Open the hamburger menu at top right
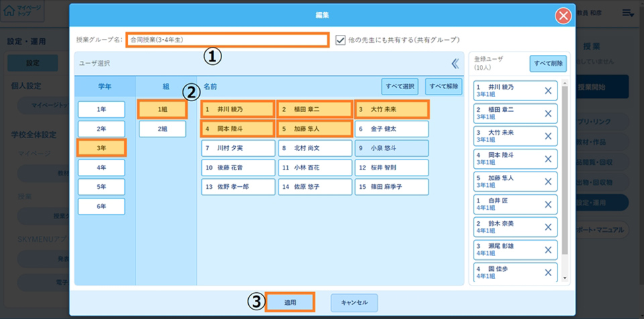 click(628, 13)
